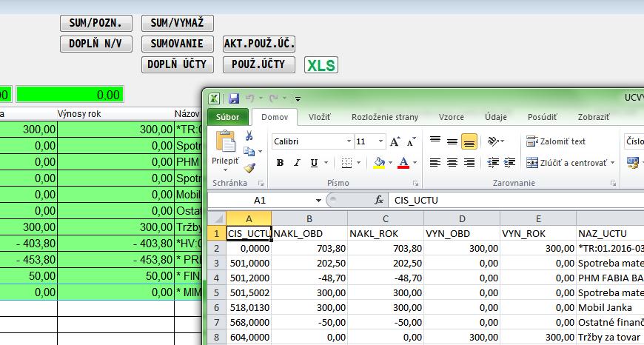Copy selection with the copy icon

(x=249, y=152)
